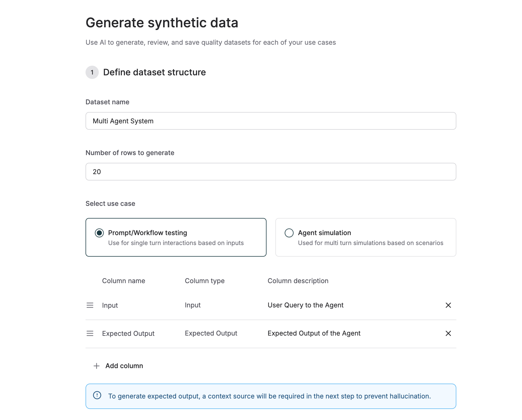Click the Agent simulation card
The width and height of the screenshot is (522, 420).
[366, 237]
